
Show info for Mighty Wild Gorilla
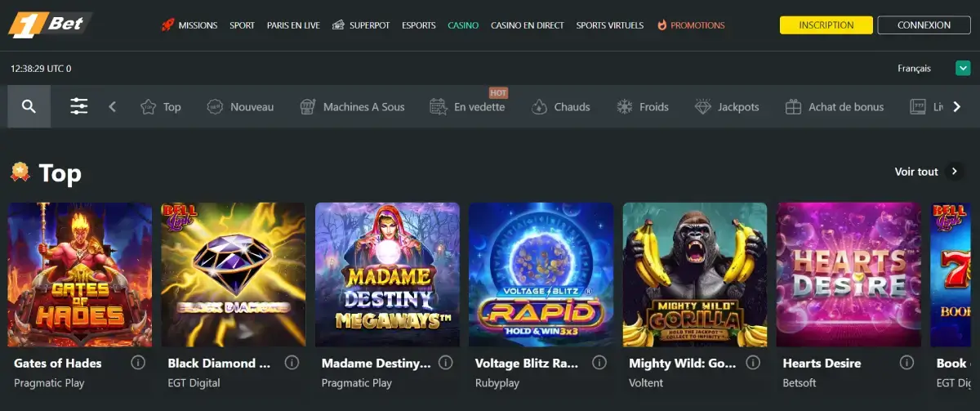[x=753, y=362]
